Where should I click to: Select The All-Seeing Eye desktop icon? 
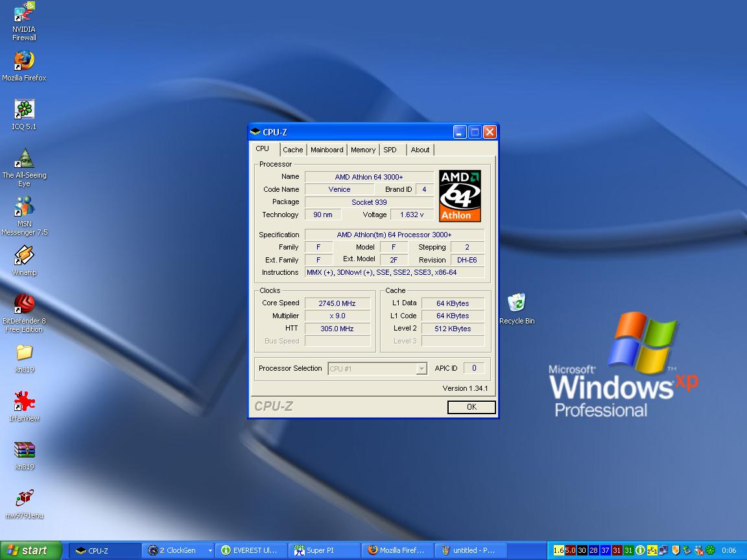(24, 167)
